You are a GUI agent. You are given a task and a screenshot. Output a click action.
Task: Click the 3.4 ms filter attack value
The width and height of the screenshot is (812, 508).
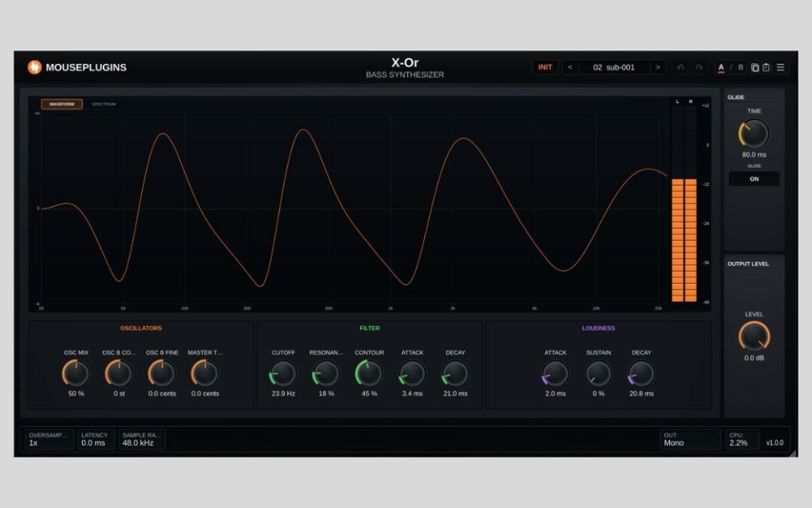click(412, 394)
